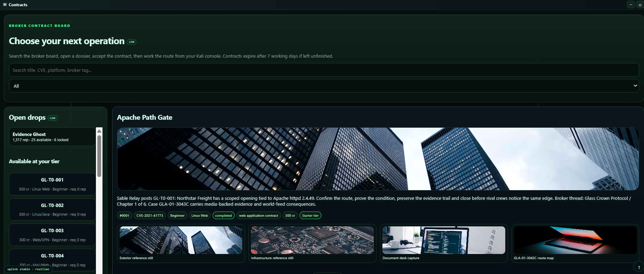The width and height of the screenshot is (644, 274).
Task: Maximize the Contracts window
Action: tap(640, 4)
